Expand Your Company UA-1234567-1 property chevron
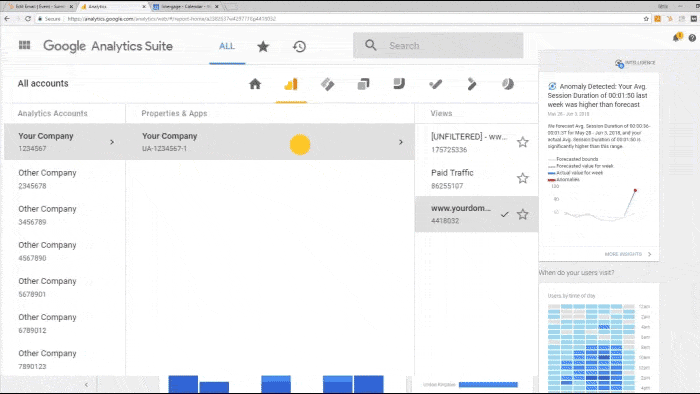 point(401,142)
